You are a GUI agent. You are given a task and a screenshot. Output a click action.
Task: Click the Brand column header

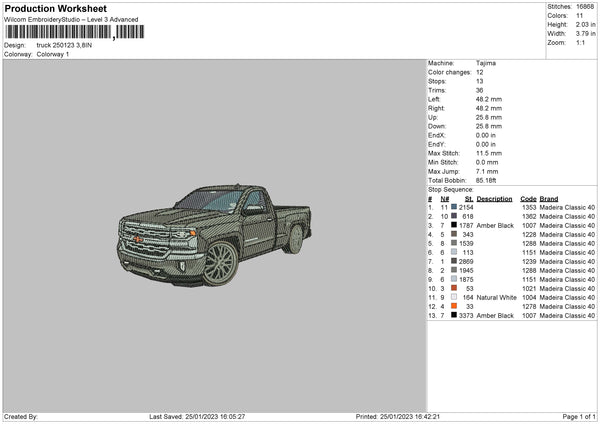[549, 198]
